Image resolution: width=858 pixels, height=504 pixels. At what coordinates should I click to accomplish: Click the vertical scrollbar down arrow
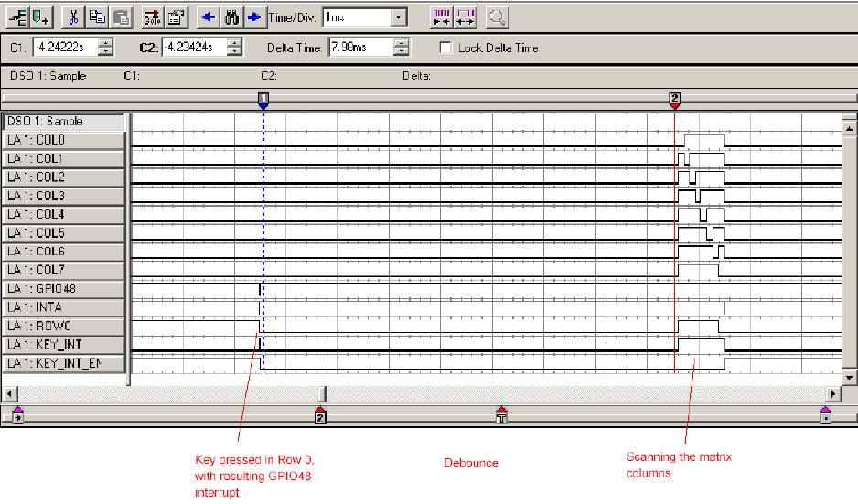tap(849, 377)
